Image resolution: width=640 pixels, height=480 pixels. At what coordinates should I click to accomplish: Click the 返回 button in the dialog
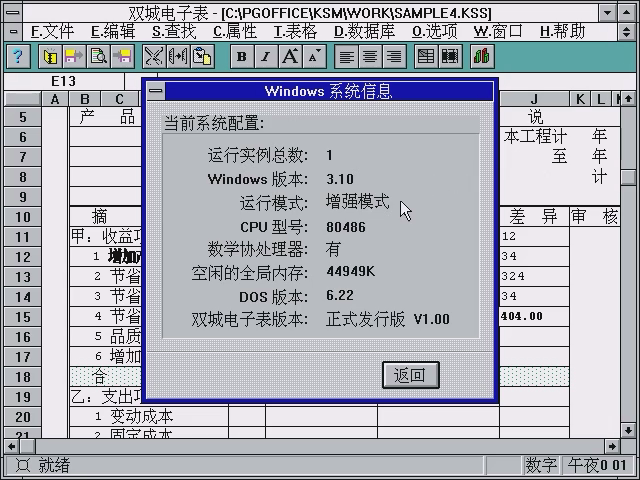[411, 375]
